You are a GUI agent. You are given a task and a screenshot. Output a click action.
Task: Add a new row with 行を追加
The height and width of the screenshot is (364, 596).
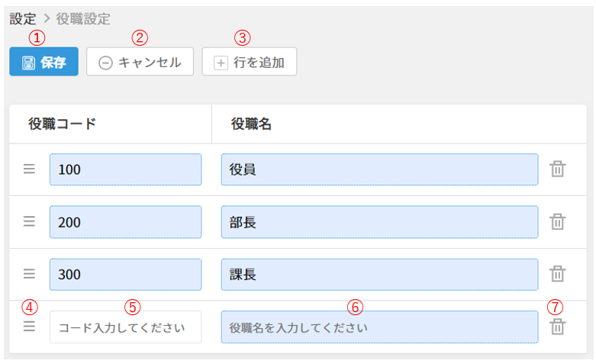(x=249, y=62)
